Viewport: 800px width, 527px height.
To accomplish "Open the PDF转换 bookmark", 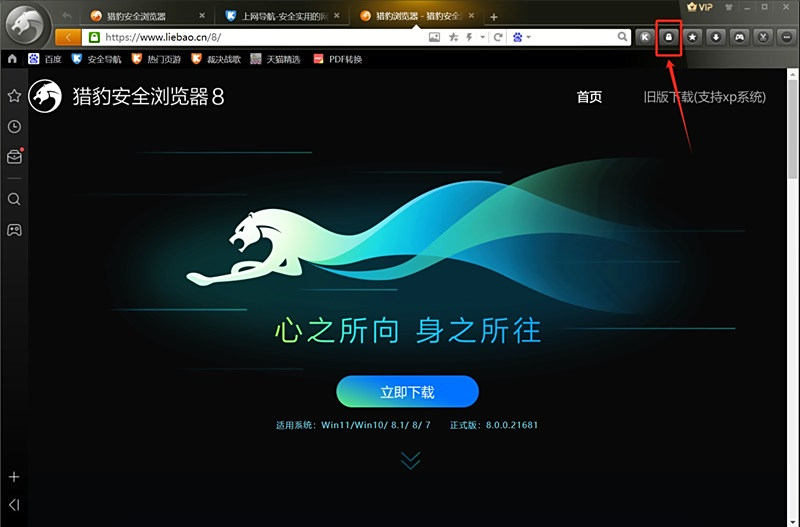I will 338,59.
